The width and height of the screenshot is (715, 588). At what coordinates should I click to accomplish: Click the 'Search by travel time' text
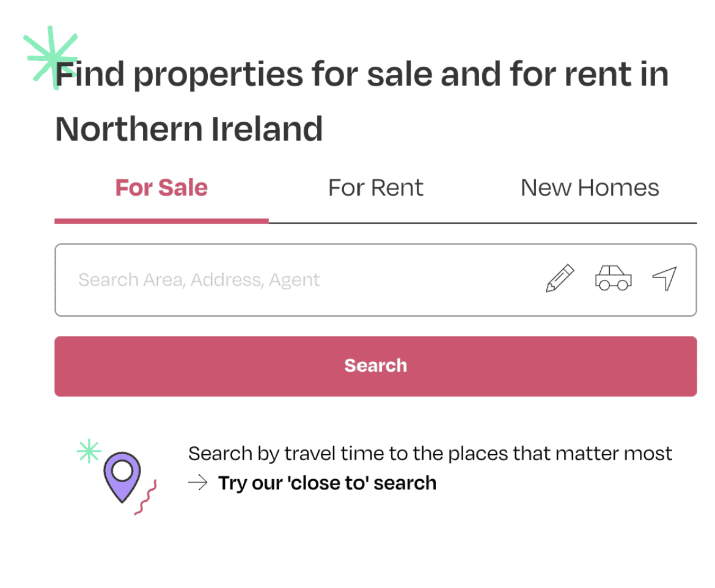[430, 454]
